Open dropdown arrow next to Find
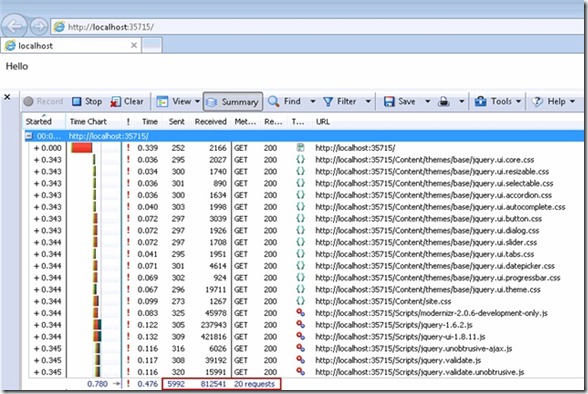 [x=313, y=102]
